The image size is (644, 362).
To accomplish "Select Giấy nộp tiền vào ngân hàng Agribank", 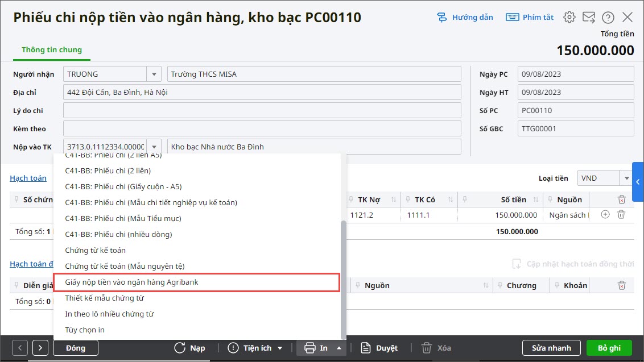I will [196, 282].
